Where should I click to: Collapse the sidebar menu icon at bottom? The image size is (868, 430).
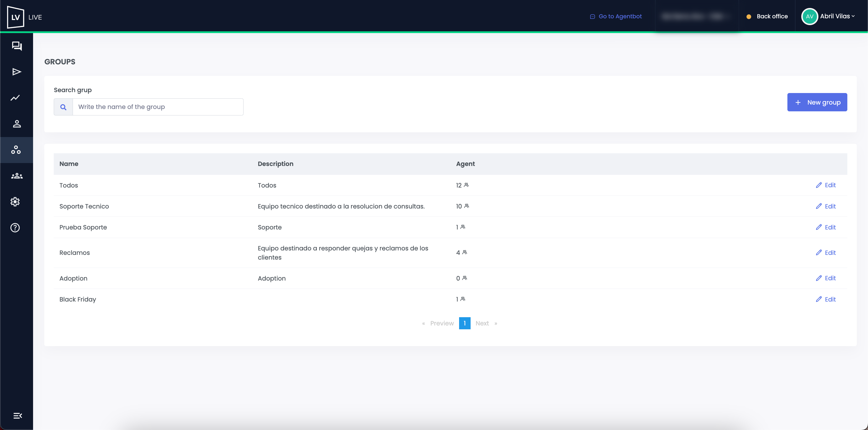(17, 416)
